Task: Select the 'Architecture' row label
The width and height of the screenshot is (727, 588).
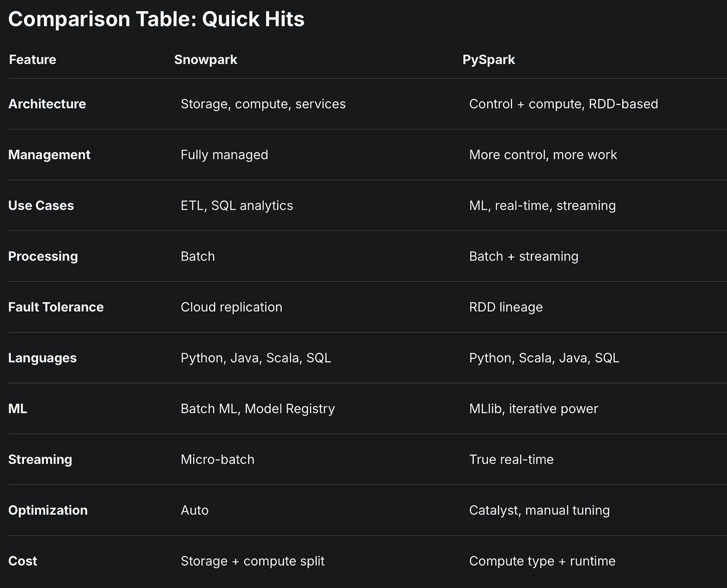Action: (47, 104)
